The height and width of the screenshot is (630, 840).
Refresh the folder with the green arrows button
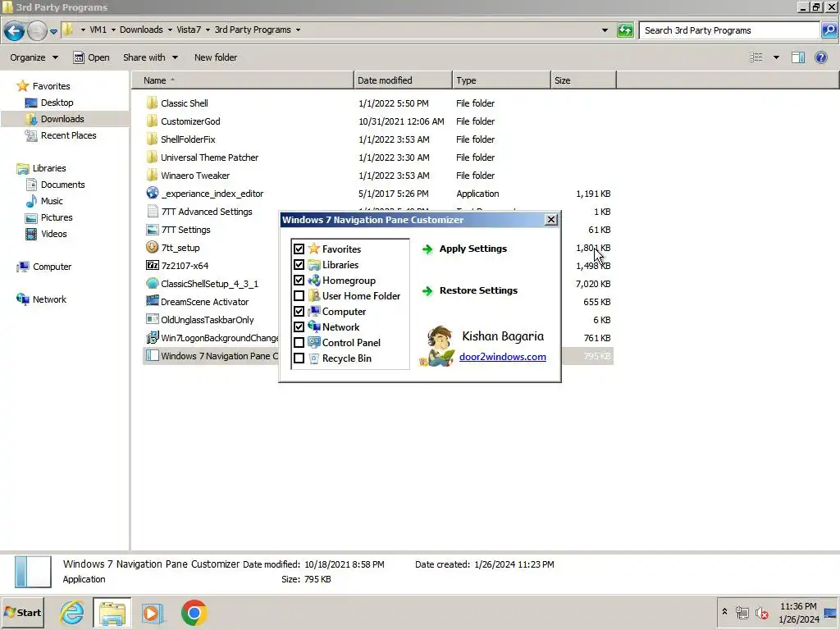point(624,30)
